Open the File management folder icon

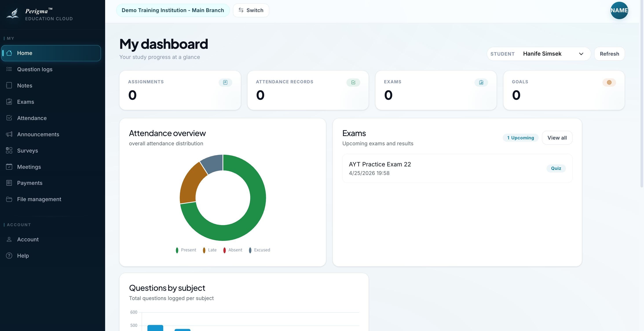(9, 199)
